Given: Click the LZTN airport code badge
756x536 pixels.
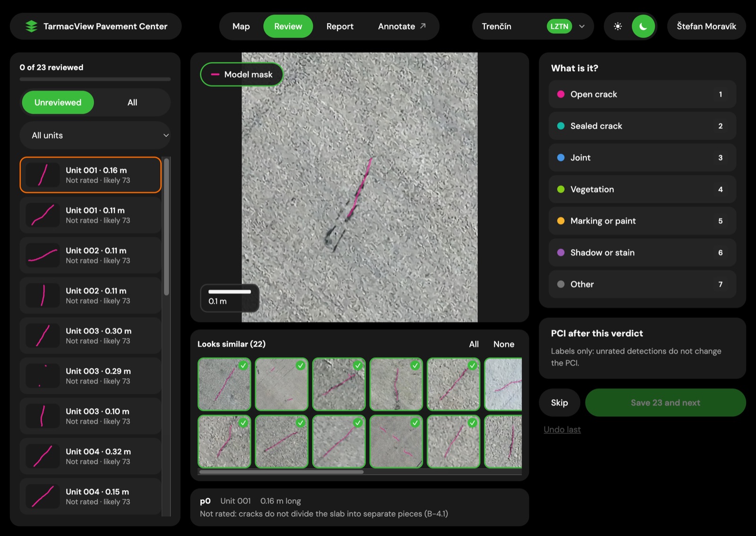Looking at the screenshot, I should pos(559,26).
